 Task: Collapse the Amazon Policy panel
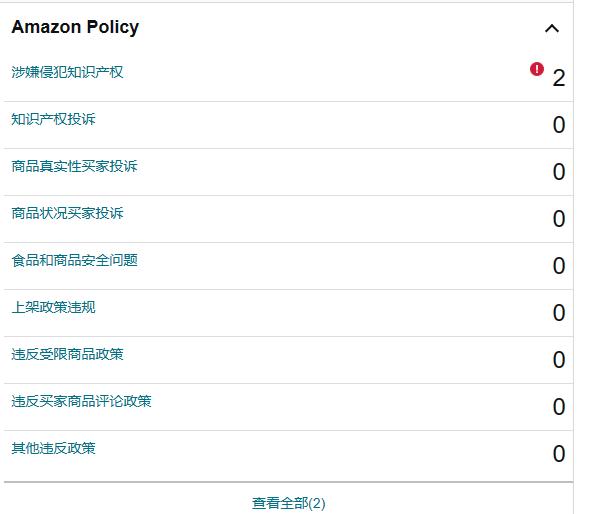551,29
